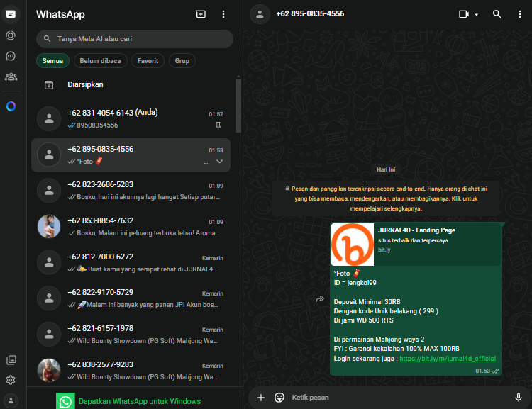
Task: Click the pin icon on the Anda chat
Action: pyautogui.click(x=218, y=125)
